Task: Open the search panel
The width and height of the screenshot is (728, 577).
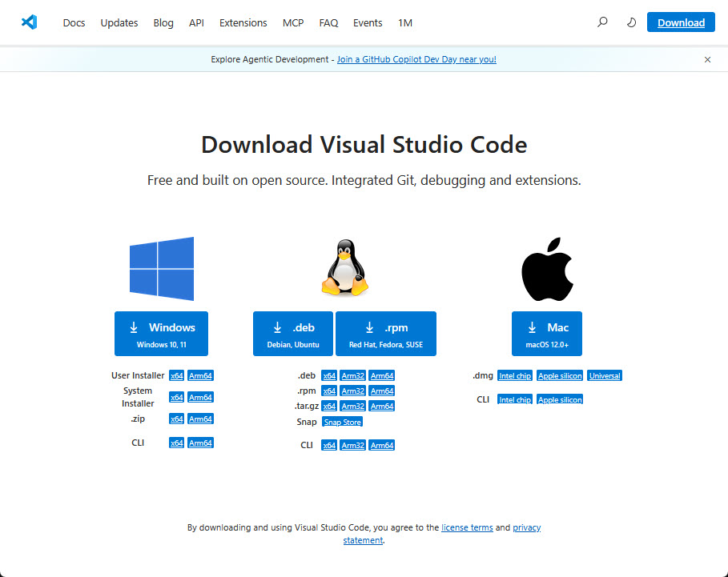Action: 601,22
